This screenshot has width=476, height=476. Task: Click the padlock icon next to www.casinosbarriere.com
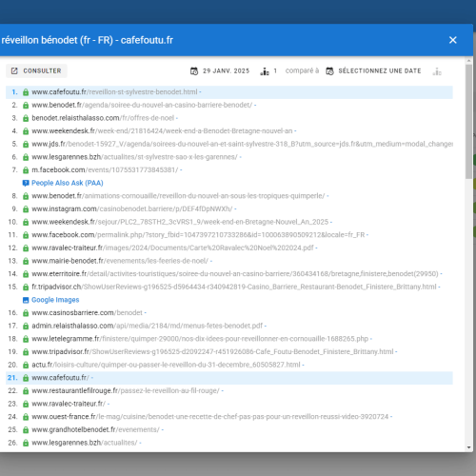pyautogui.click(x=26, y=313)
